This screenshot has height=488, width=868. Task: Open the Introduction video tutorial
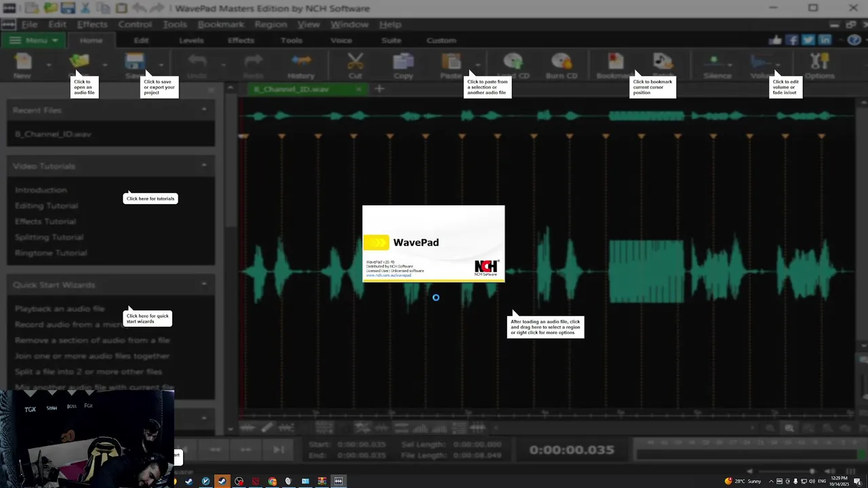[x=41, y=190]
